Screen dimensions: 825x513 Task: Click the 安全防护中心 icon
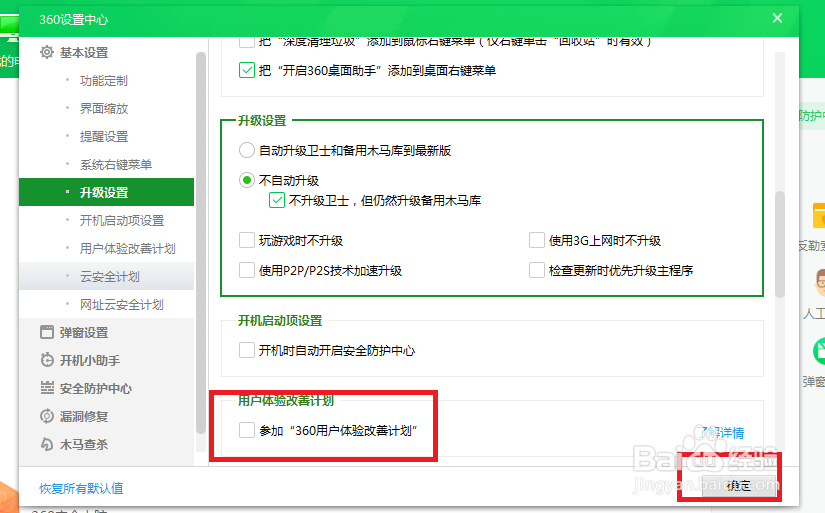click(x=47, y=388)
